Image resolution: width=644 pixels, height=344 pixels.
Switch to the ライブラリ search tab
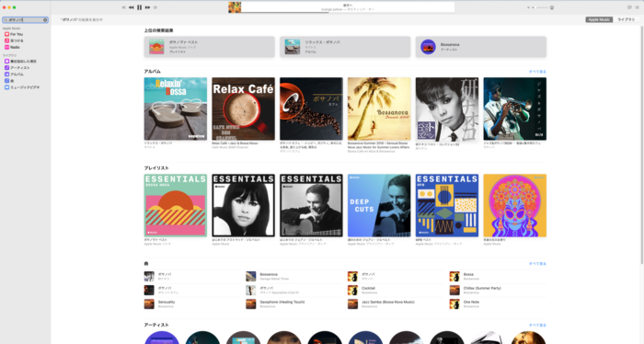(626, 19)
